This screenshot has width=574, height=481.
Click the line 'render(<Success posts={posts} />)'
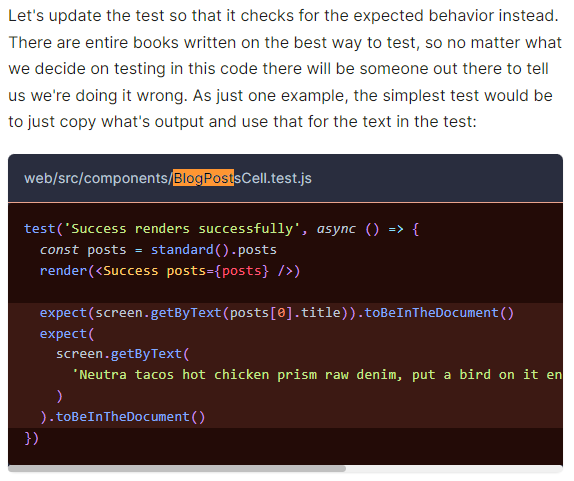[170, 271]
